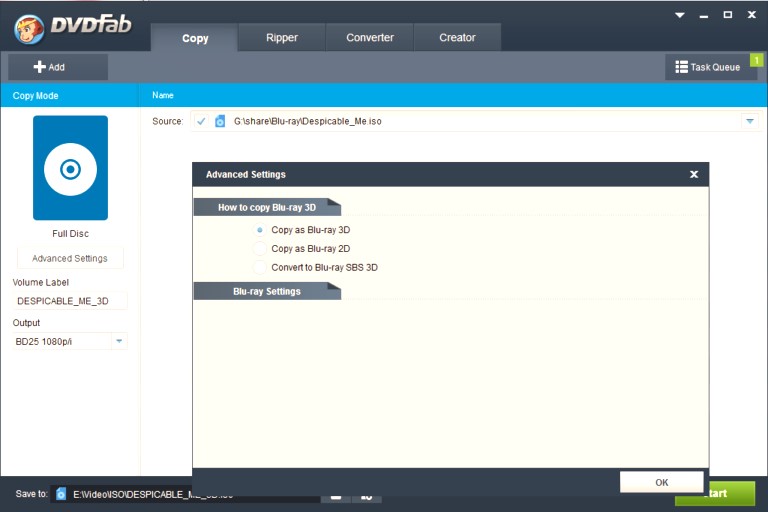
Task: Click the Advanced Settings button in sidebar
Action: 70,258
